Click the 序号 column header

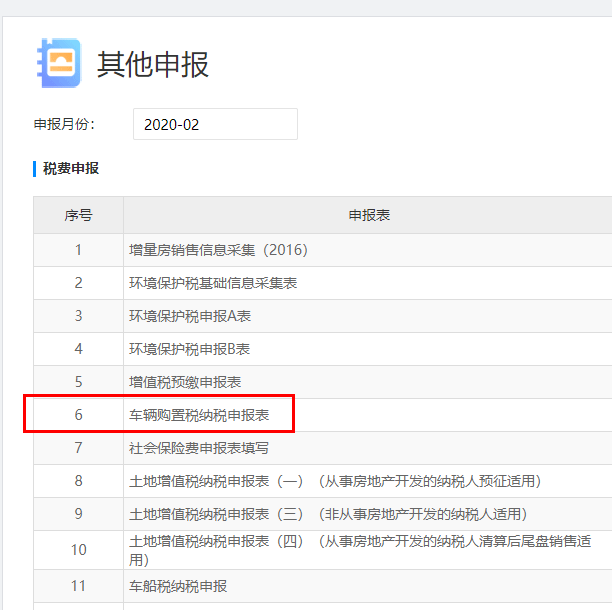pyautogui.click(x=78, y=215)
